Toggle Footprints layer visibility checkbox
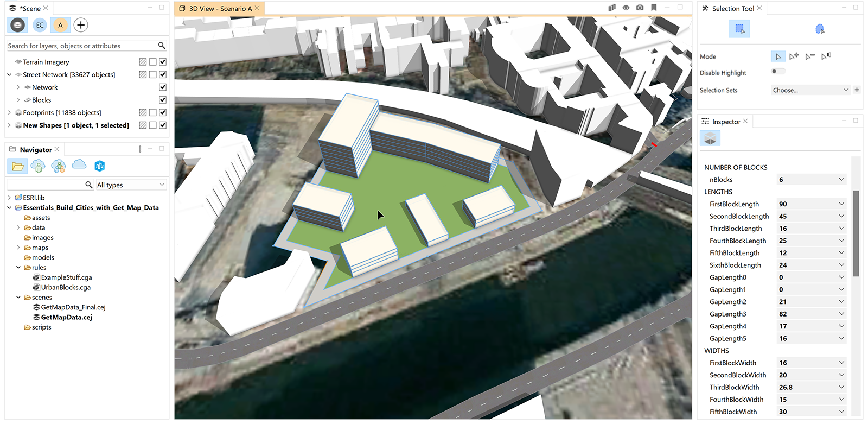Screen dimensions: 868x424 [163, 112]
